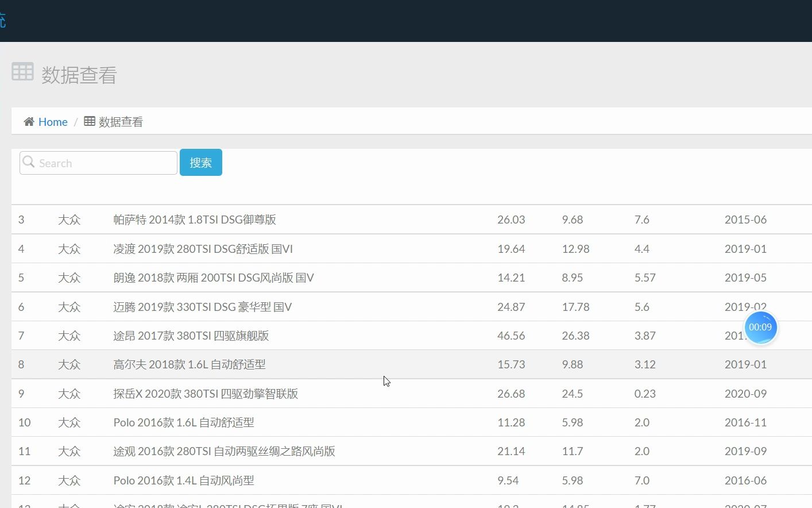Click price cell 9.54
The width and height of the screenshot is (812, 508).
coord(508,480)
